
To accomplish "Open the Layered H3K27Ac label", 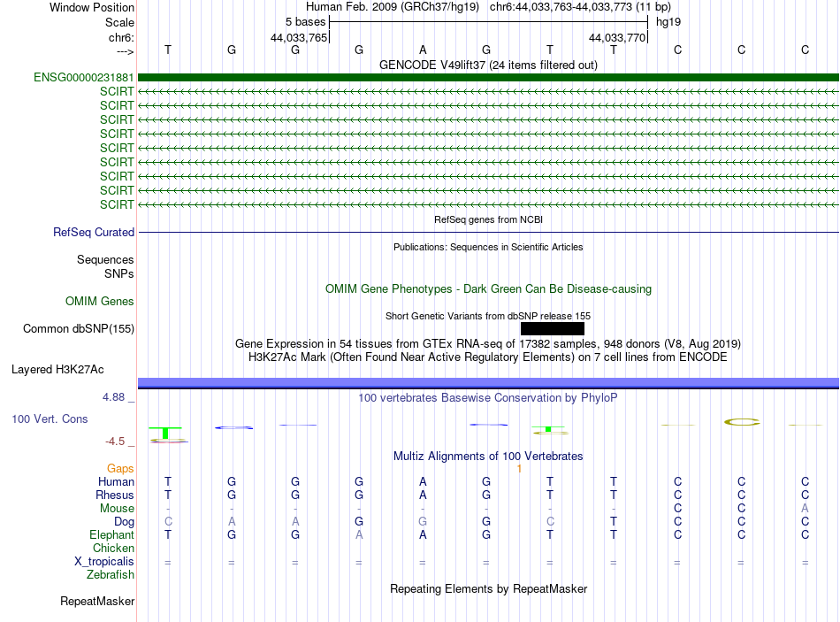I will coord(57,370).
